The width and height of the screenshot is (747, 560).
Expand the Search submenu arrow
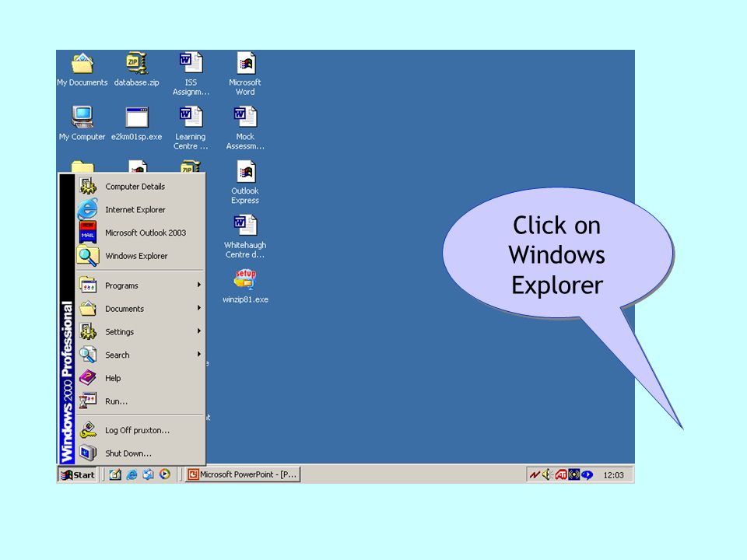click(198, 355)
